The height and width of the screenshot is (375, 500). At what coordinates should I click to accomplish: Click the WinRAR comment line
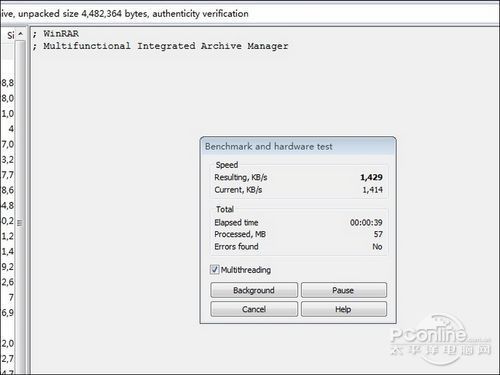click(x=56, y=34)
